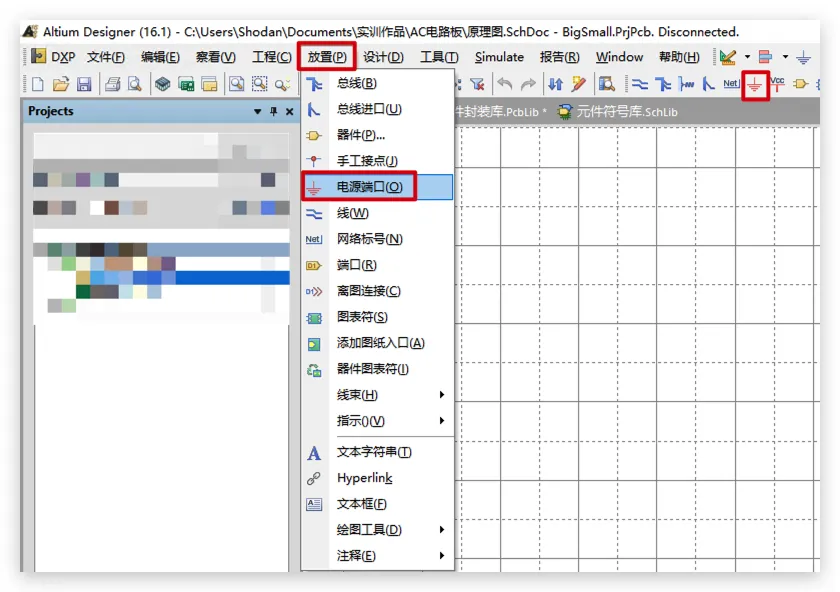Viewport: 840px width, 592px height.
Task: Open the 工具(T) menu
Action: click(439, 57)
